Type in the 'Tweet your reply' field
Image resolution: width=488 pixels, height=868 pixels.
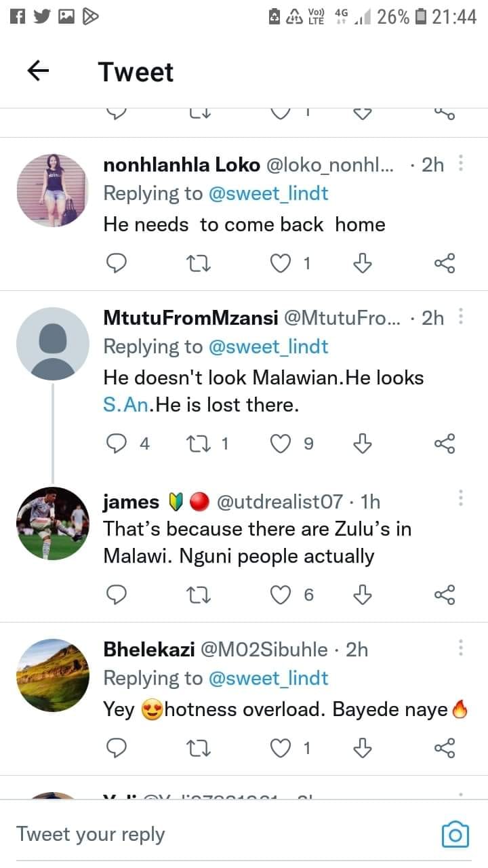coord(203,833)
